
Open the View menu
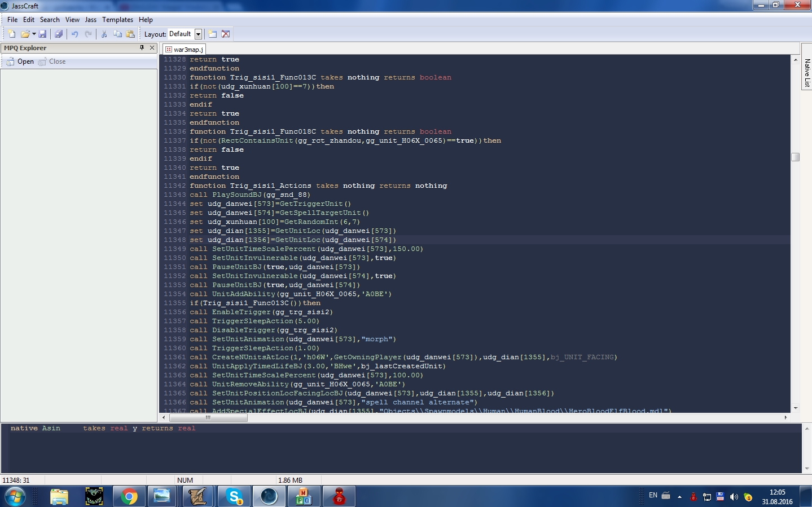72,19
